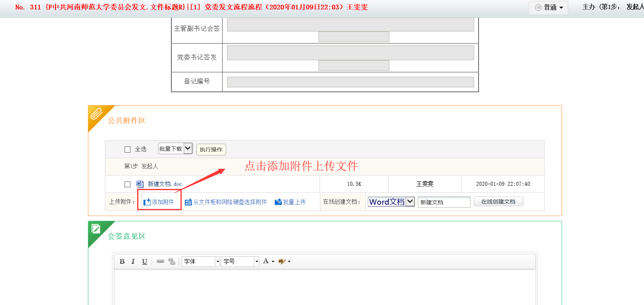Click the insert hyperlink chain icon

pyautogui.click(x=160, y=261)
